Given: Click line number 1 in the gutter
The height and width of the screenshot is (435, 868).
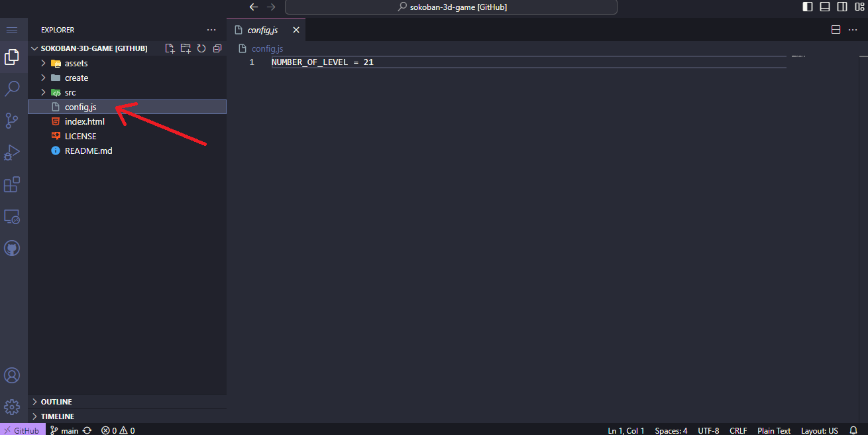Looking at the screenshot, I should tap(252, 62).
